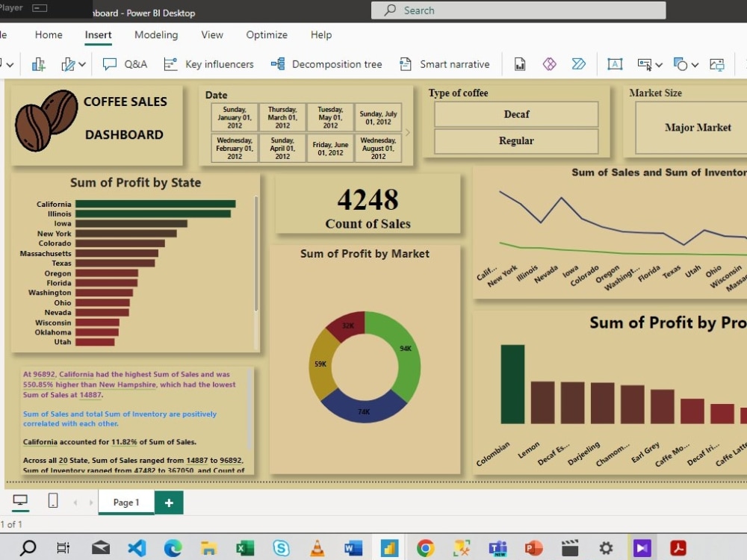747x560 pixels.
Task: Select Decaf in the Type of coffee slicer
Action: tap(516, 114)
